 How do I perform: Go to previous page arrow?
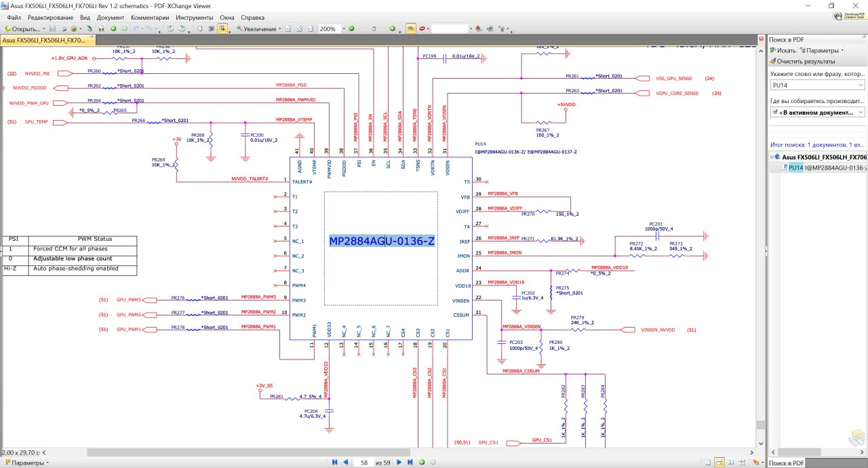coord(345,463)
